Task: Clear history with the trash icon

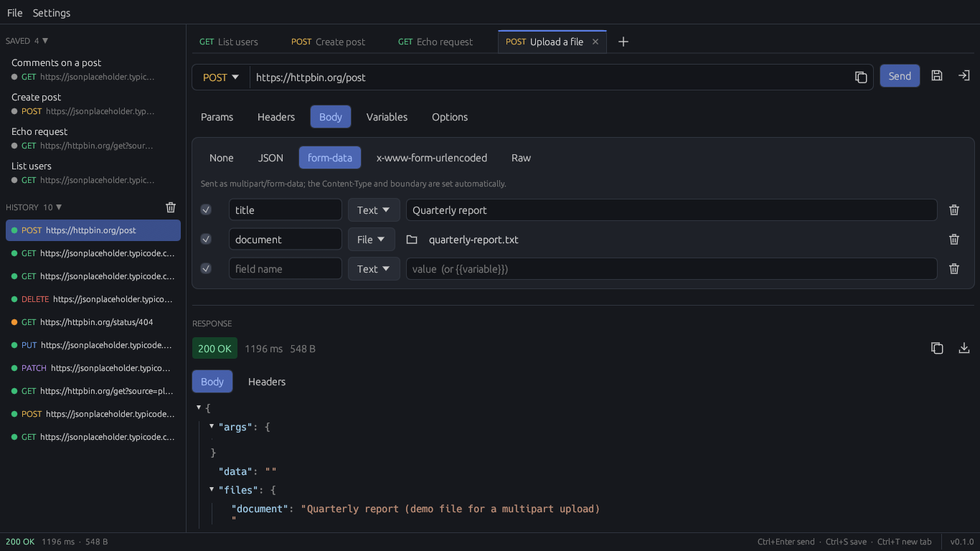Action: (x=171, y=207)
